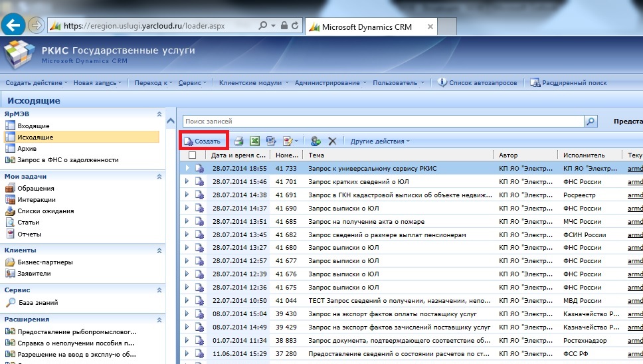Select Архив in the ЯрМЭВ list
The width and height of the screenshot is (643, 364).
[x=27, y=148]
